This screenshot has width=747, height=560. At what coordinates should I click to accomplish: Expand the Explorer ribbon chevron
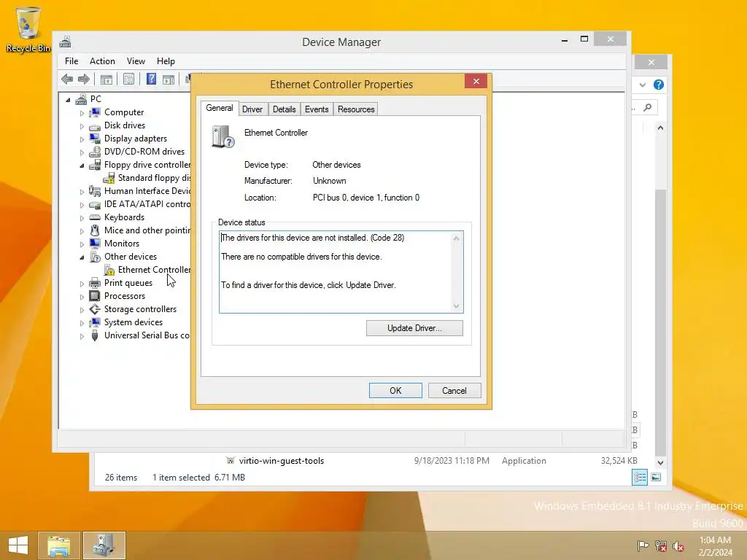(x=643, y=85)
